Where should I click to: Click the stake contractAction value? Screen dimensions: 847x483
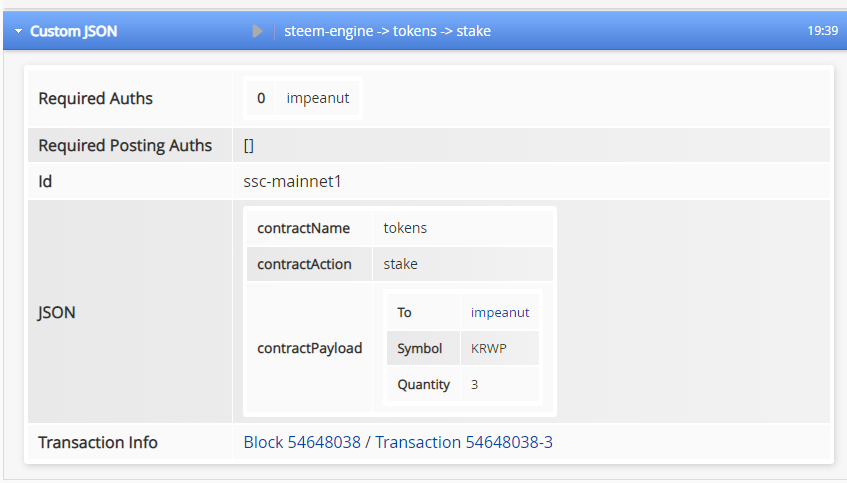400,264
